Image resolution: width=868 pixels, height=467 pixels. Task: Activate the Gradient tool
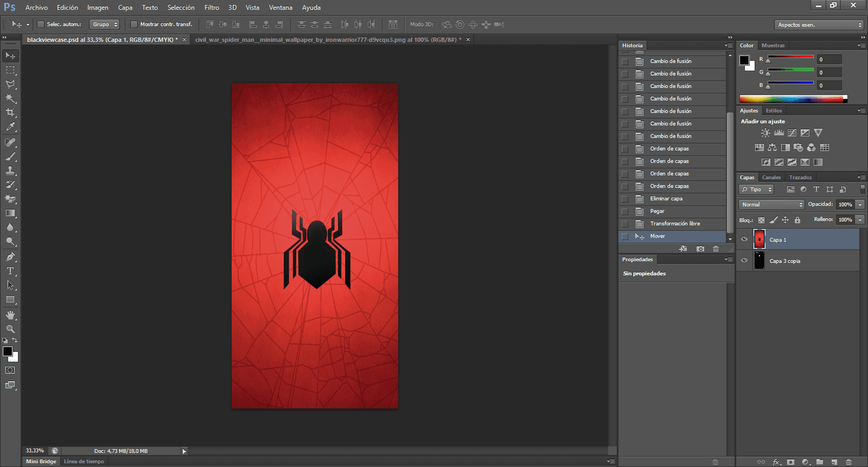tap(10, 213)
